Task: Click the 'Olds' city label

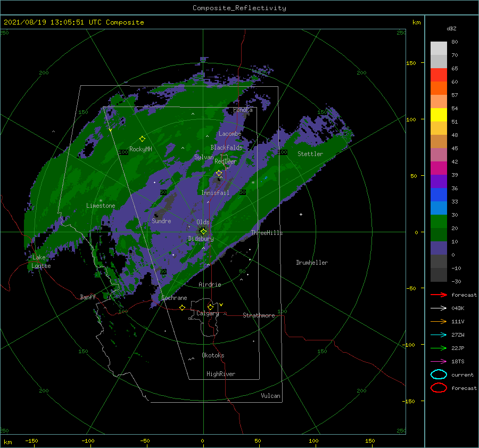Action: 203,222
